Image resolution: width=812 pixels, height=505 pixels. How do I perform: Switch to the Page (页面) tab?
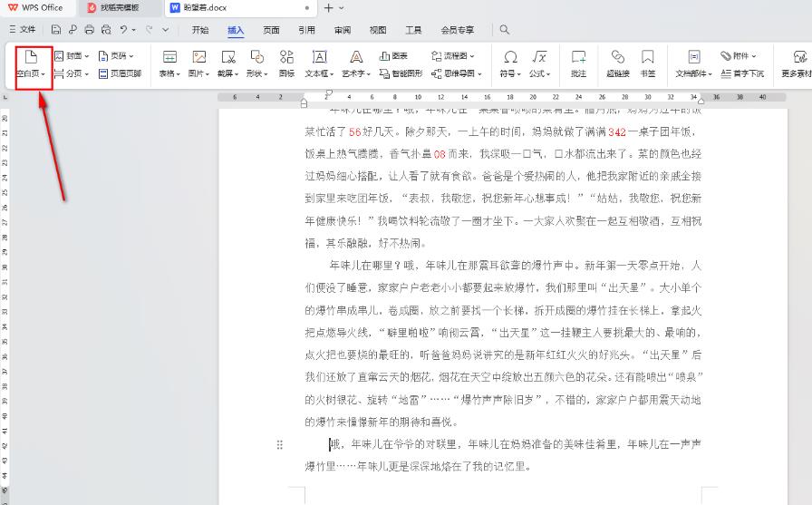pos(271,30)
